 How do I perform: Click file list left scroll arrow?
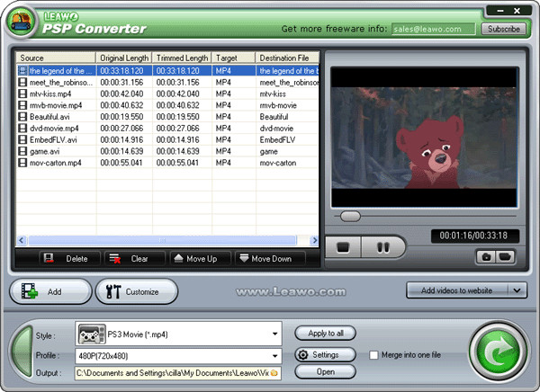click(22, 240)
